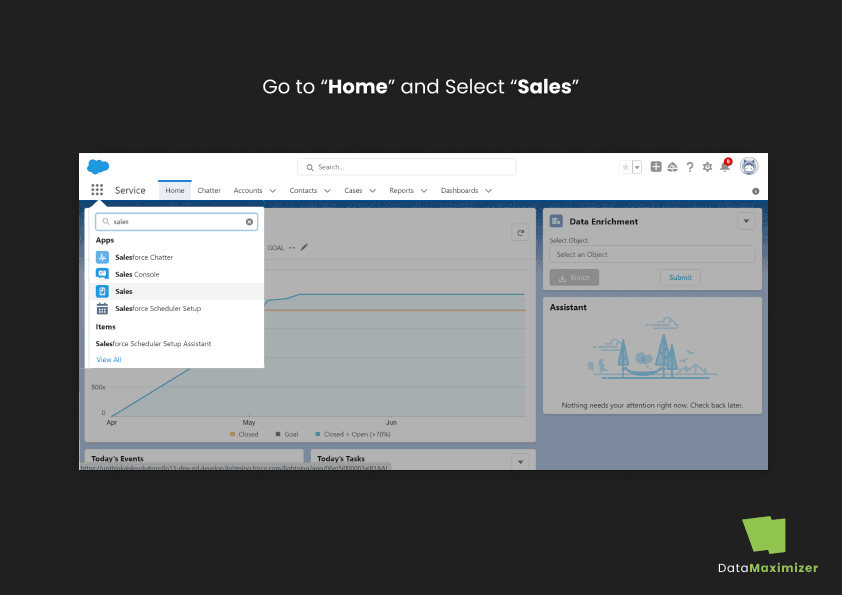Click the Goal legend swatch
The height and width of the screenshot is (595, 842).
pyautogui.click(x=278, y=434)
